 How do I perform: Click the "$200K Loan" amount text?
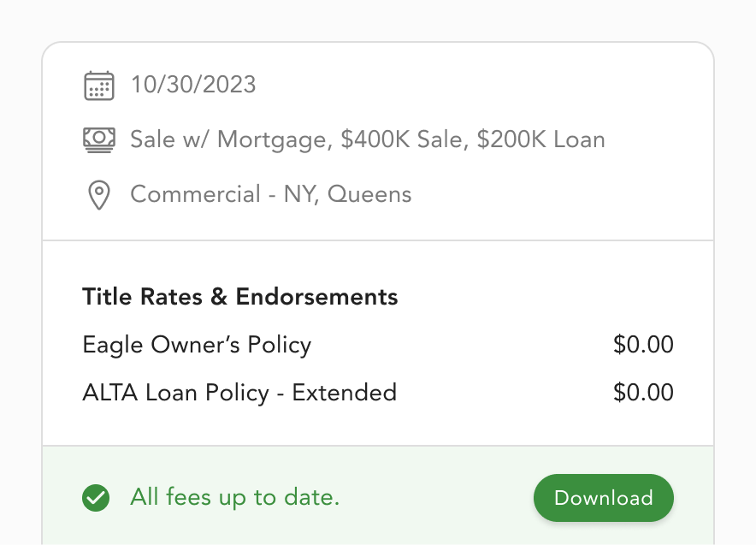[540, 139]
